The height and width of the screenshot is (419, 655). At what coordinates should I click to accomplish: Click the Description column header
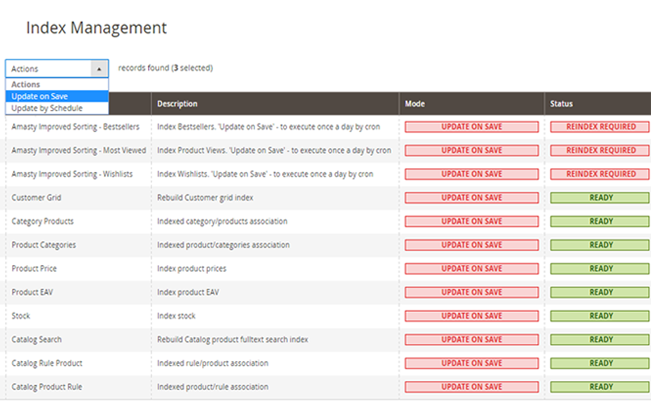click(x=177, y=104)
